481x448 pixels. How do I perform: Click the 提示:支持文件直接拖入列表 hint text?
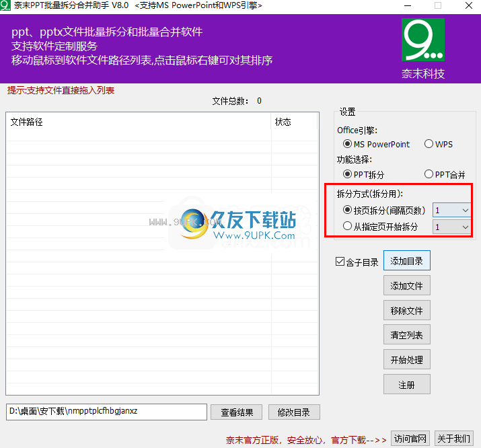(x=61, y=90)
